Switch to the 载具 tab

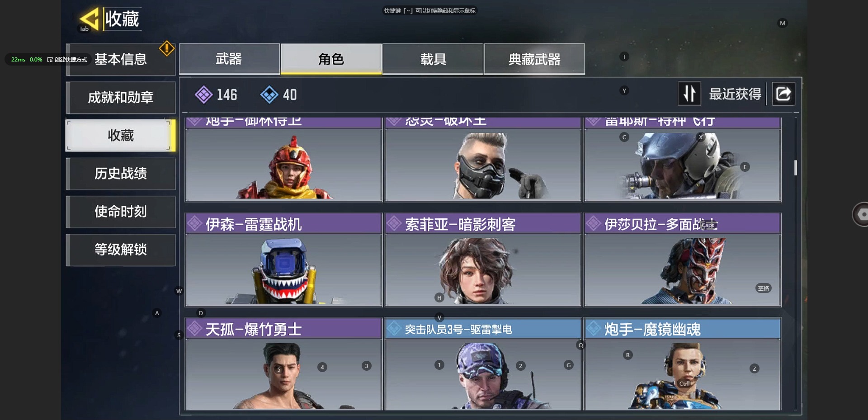(433, 59)
